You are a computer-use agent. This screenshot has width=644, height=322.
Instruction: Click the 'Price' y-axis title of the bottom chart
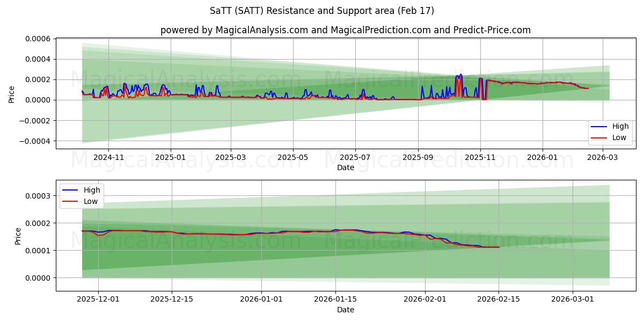click(18, 236)
